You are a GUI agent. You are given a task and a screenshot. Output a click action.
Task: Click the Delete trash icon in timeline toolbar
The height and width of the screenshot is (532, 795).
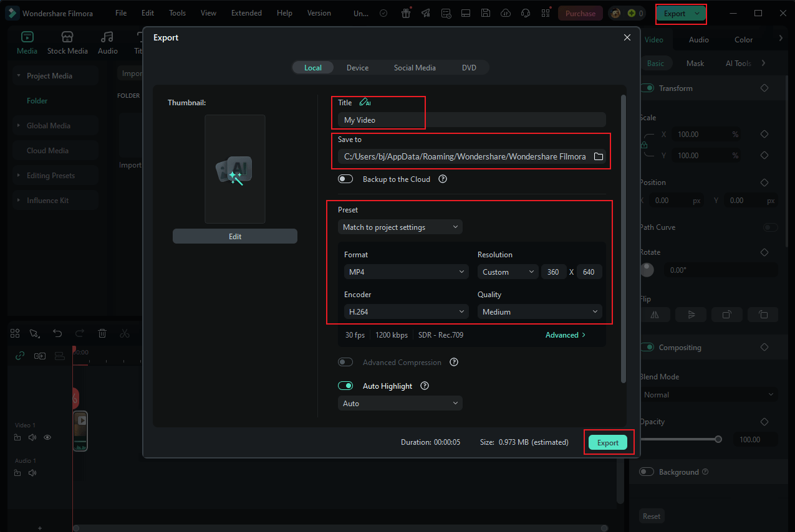click(x=102, y=333)
